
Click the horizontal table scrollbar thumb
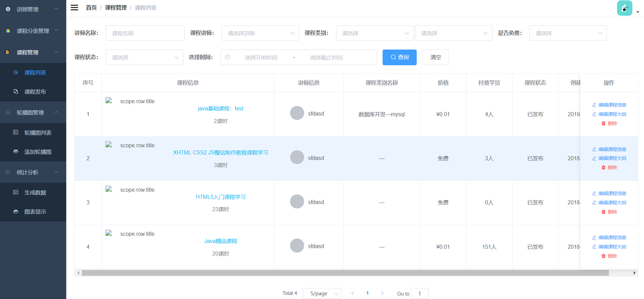click(x=345, y=273)
